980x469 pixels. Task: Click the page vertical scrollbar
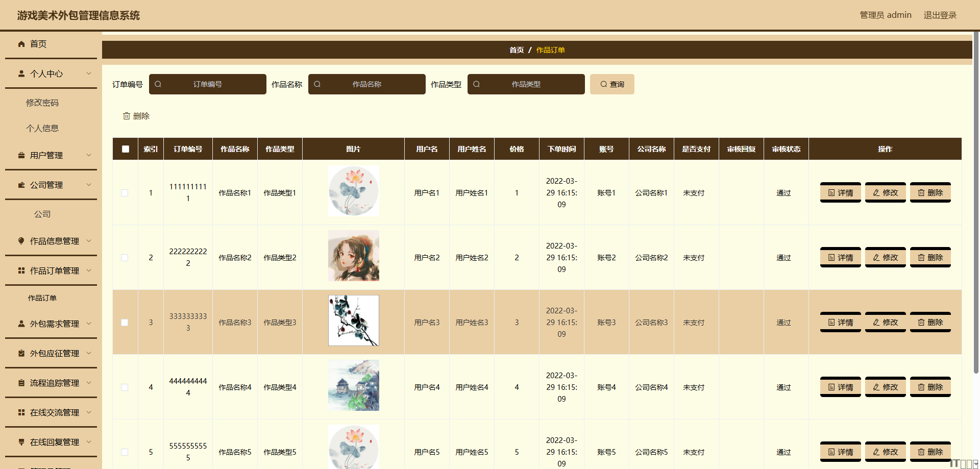(x=976, y=204)
